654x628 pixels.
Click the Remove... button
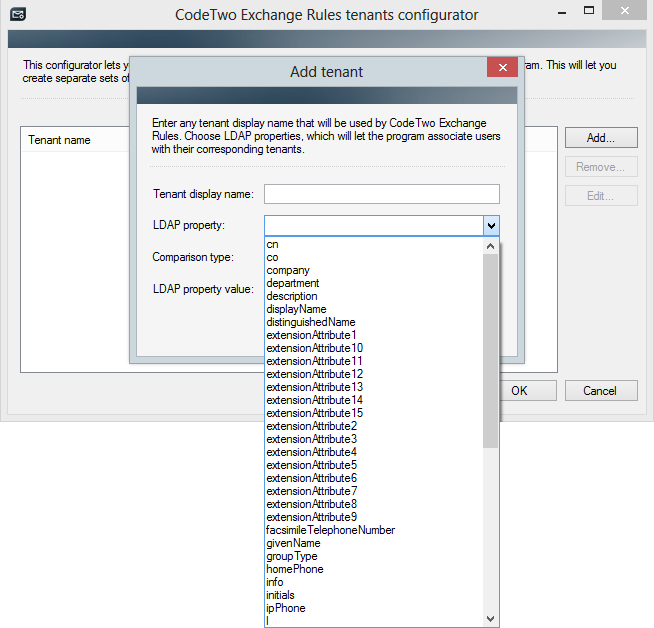pyautogui.click(x=601, y=167)
